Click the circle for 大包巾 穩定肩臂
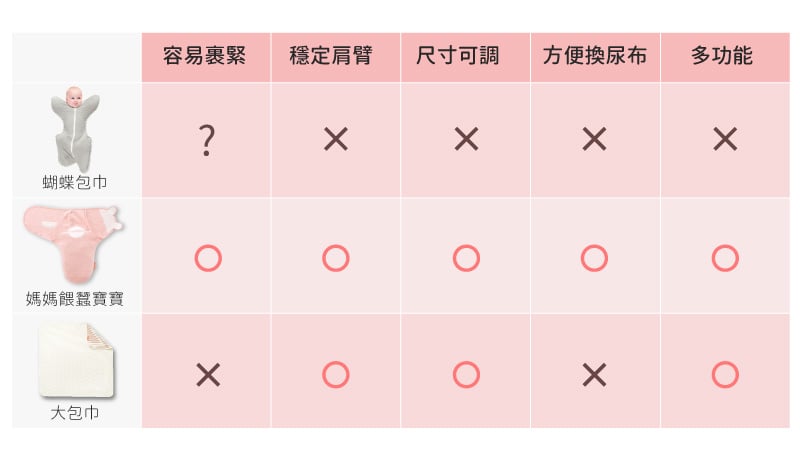Screen dimensions: 800x460 point(336,375)
